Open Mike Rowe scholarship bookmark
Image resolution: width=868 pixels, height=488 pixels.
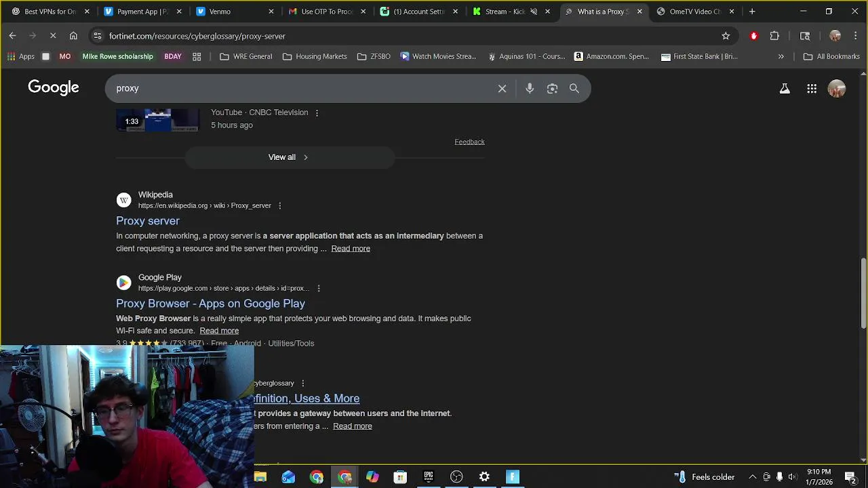[x=117, y=56]
